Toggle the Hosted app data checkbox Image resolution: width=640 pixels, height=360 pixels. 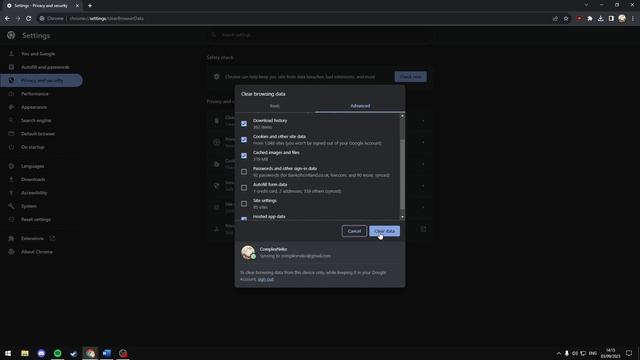(244, 218)
